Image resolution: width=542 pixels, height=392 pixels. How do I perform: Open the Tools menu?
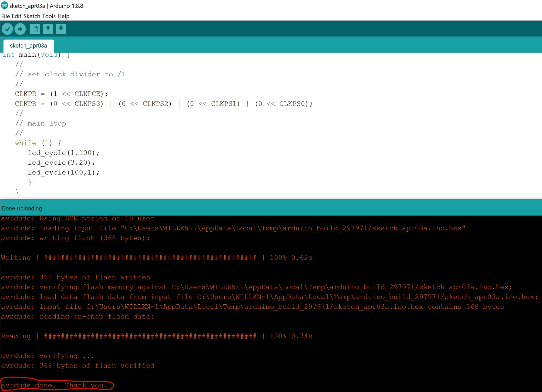click(49, 16)
